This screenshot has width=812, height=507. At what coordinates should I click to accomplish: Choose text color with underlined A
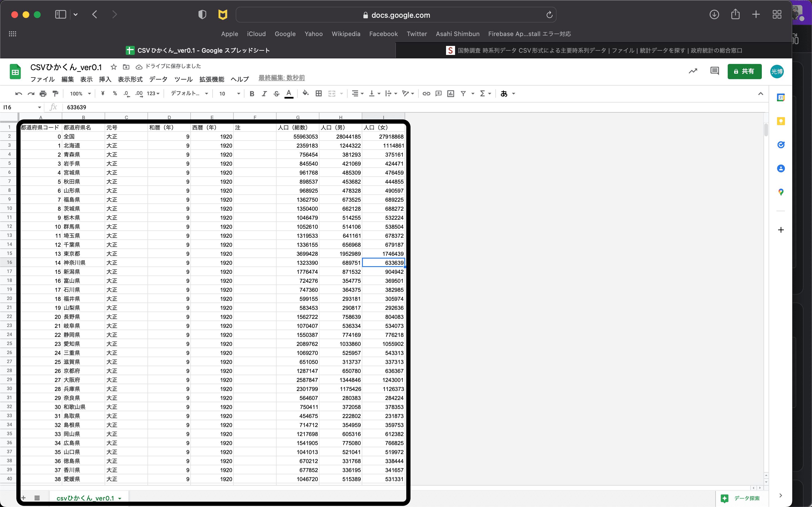[x=288, y=94]
